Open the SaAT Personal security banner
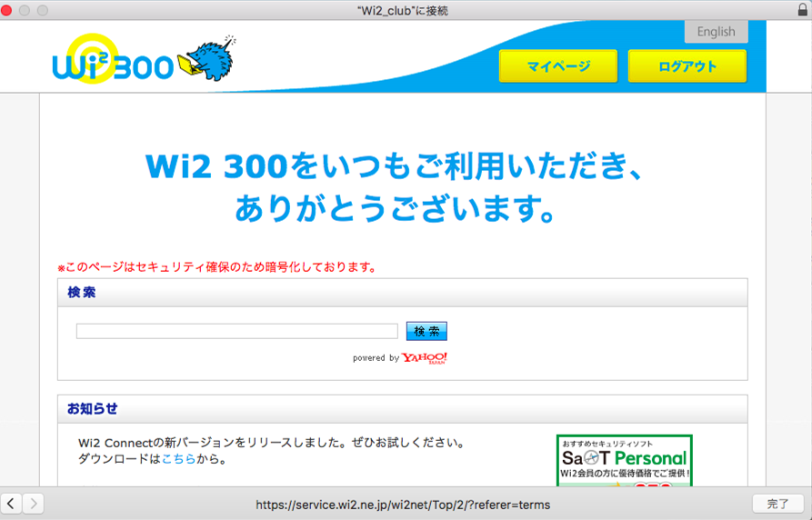 coord(625,460)
